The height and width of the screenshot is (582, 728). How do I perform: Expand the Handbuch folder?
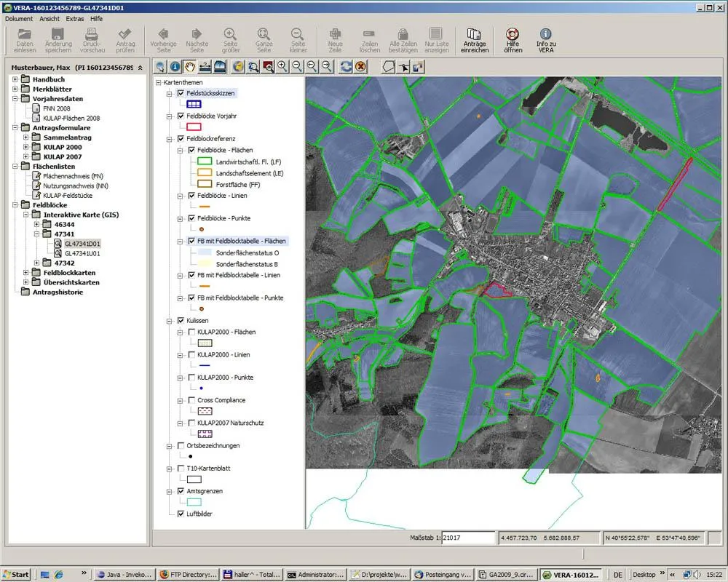pyautogui.click(x=15, y=79)
